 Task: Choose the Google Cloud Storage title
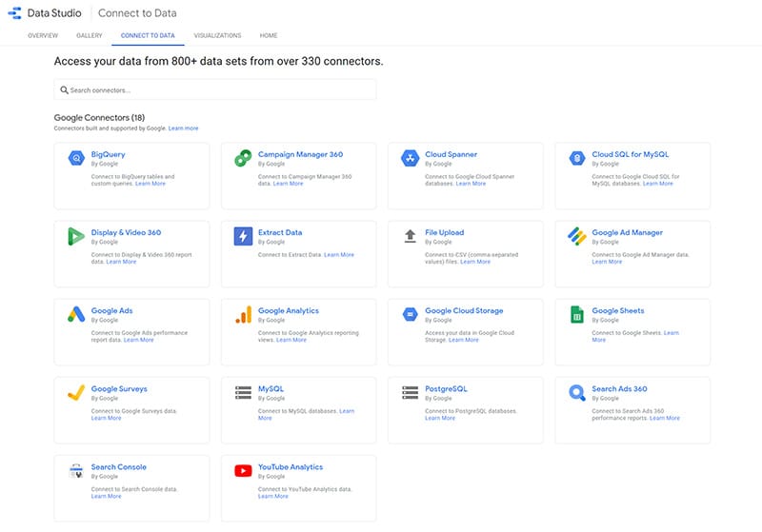464,310
